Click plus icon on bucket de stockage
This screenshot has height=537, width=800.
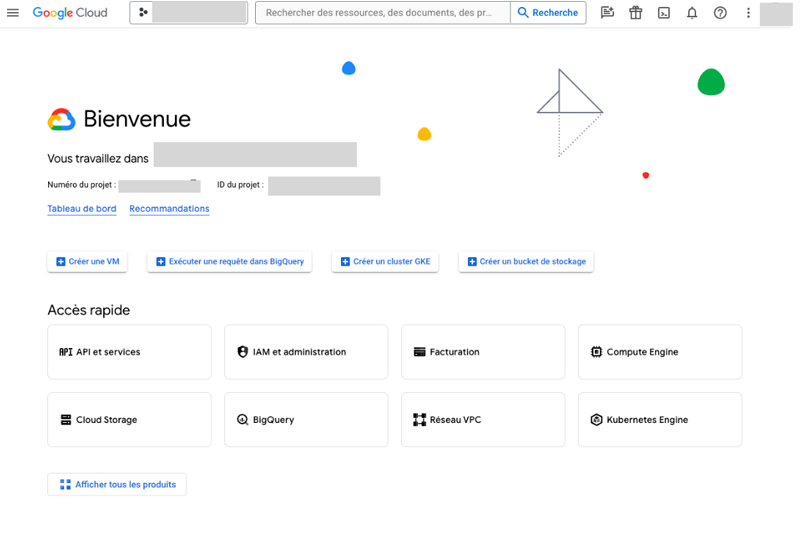472,262
